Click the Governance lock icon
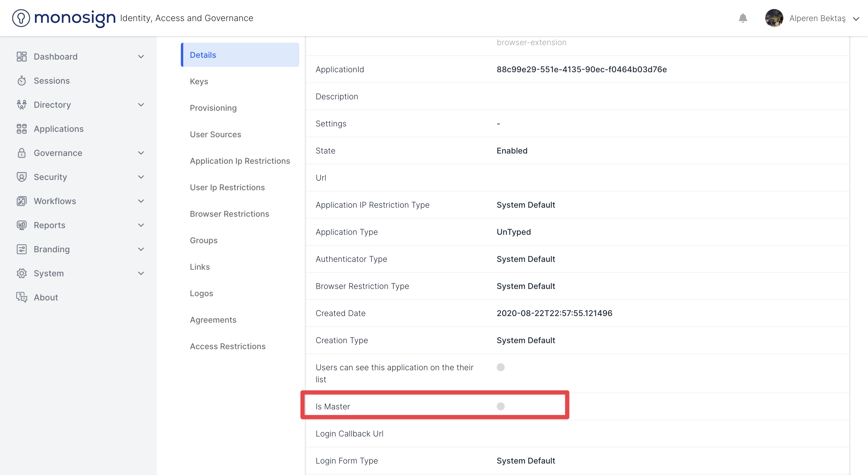The height and width of the screenshot is (475, 868). coord(22,153)
